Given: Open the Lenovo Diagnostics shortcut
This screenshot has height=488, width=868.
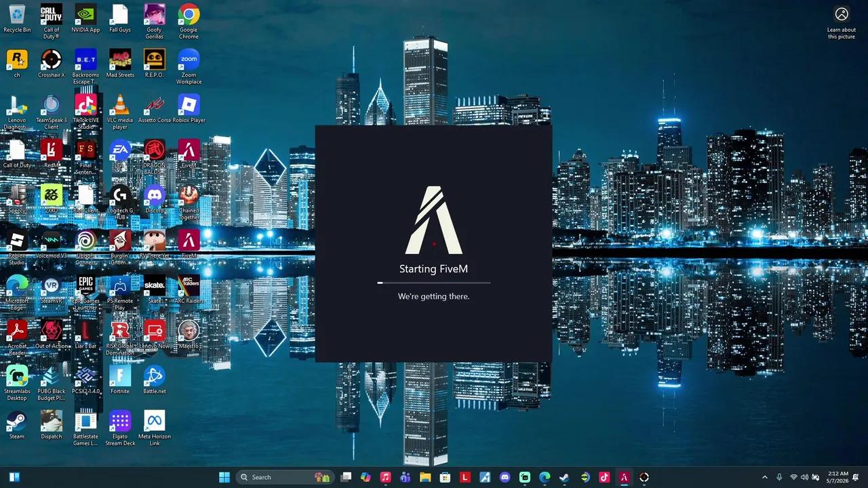Looking at the screenshot, I should tap(17, 112).
